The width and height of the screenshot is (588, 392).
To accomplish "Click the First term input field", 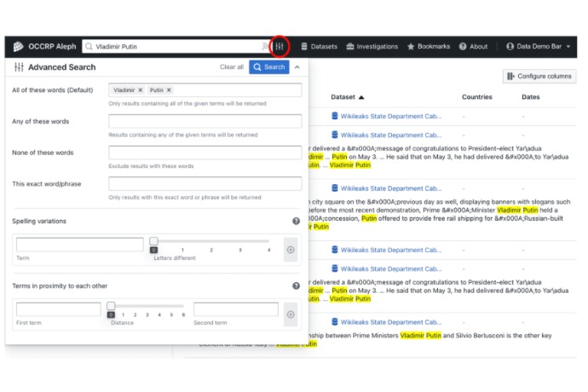I will pos(59,309).
